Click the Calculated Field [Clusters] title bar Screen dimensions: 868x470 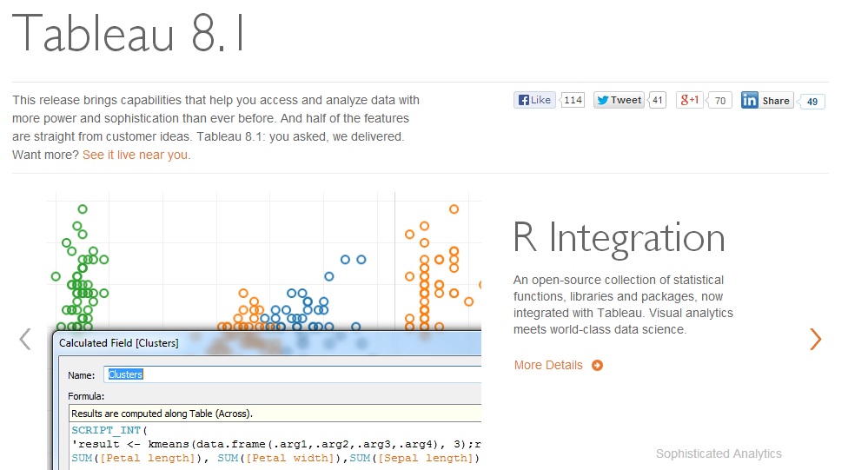click(261, 343)
